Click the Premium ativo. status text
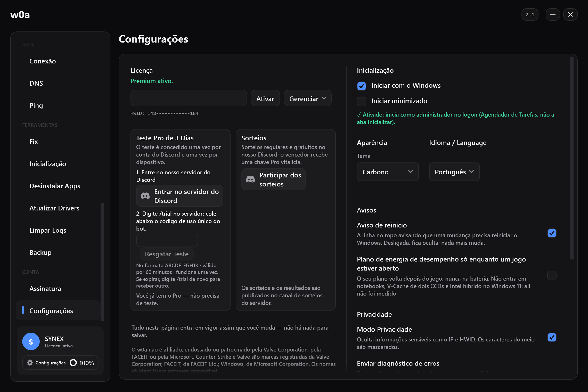The width and height of the screenshot is (588, 392). [x=152, y=81]
